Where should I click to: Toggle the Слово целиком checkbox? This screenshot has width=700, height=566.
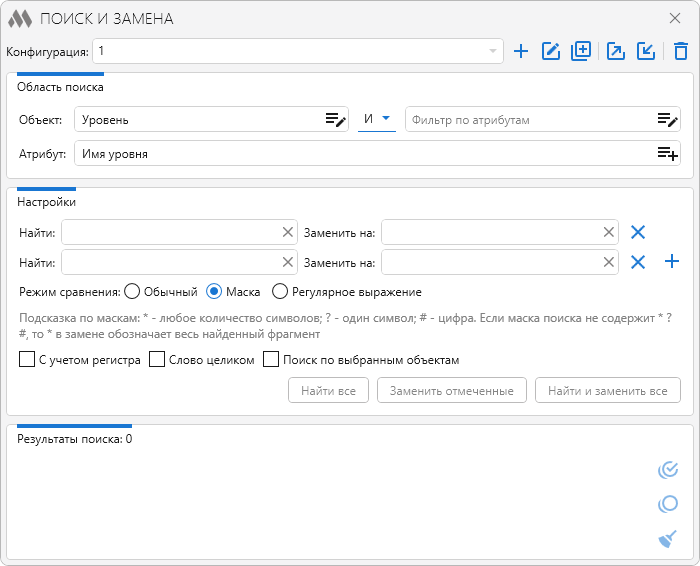157,360
